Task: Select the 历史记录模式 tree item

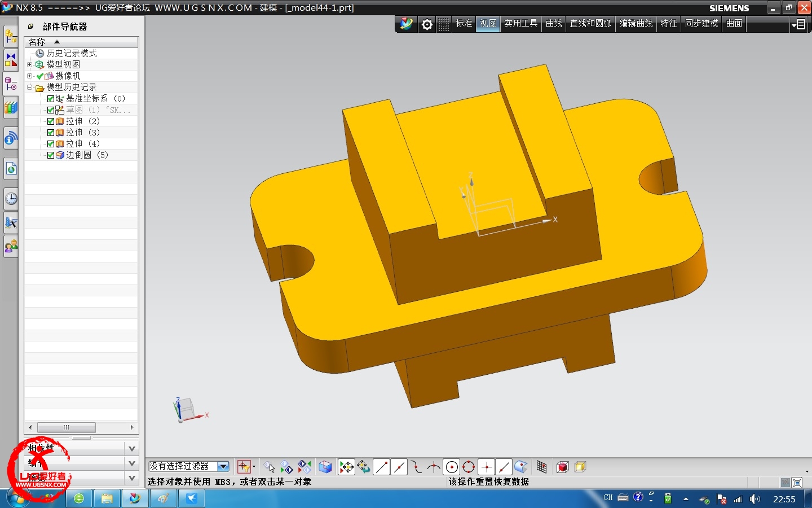Action: 72,53
